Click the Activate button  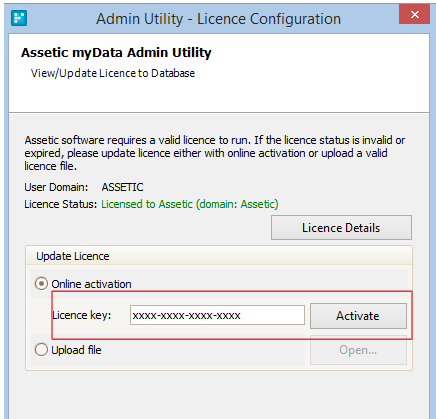pos(358,316)
